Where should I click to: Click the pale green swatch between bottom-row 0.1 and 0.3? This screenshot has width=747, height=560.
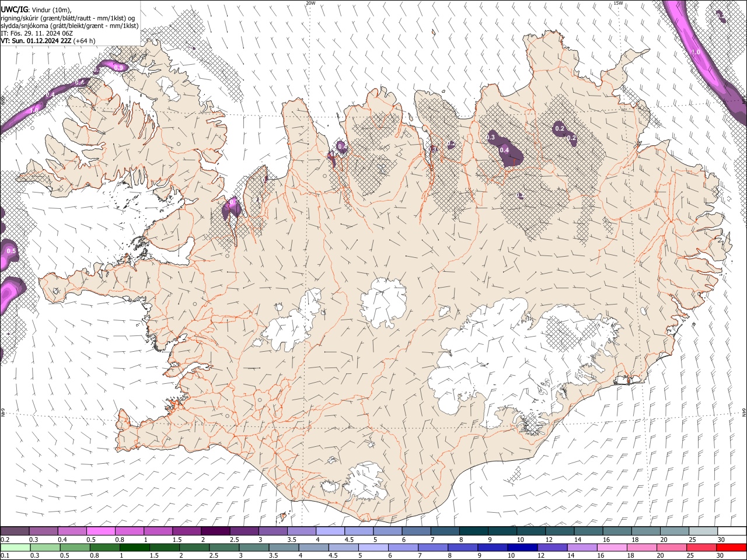pos(15,547)
